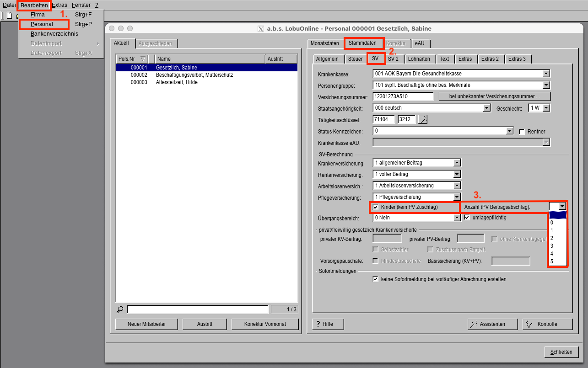The height and width of the screenshot is (368, 588).
Task: Open the Personengruppe dropdown list
Action: [545, 85]
